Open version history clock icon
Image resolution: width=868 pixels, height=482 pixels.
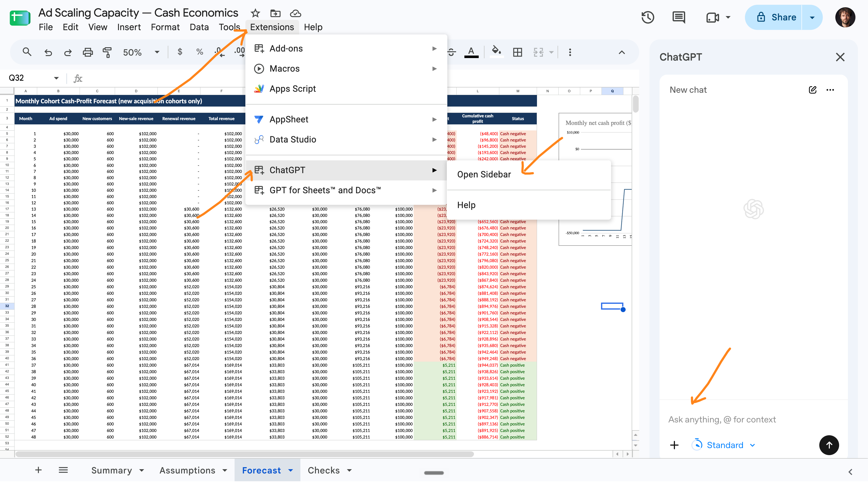648,17
